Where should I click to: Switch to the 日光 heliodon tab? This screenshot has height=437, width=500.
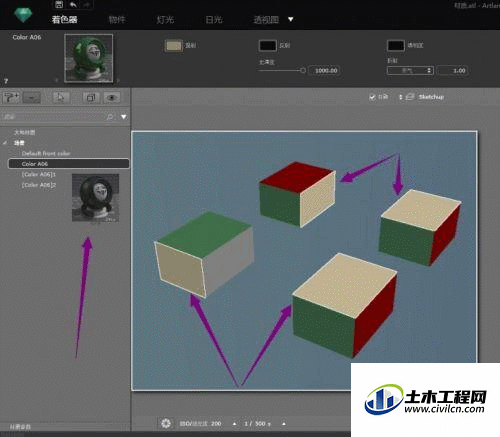(214, 20)
